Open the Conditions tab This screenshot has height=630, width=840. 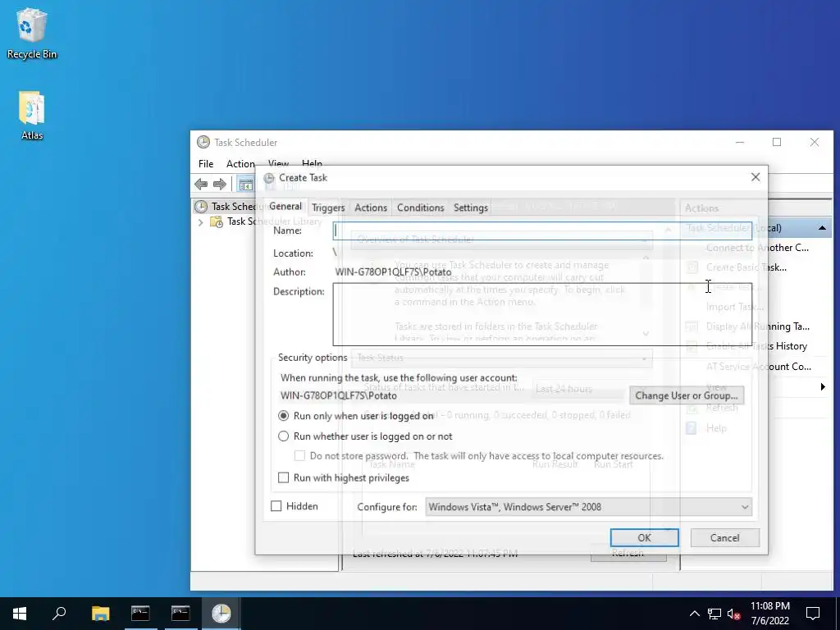(x=420, y=208)
